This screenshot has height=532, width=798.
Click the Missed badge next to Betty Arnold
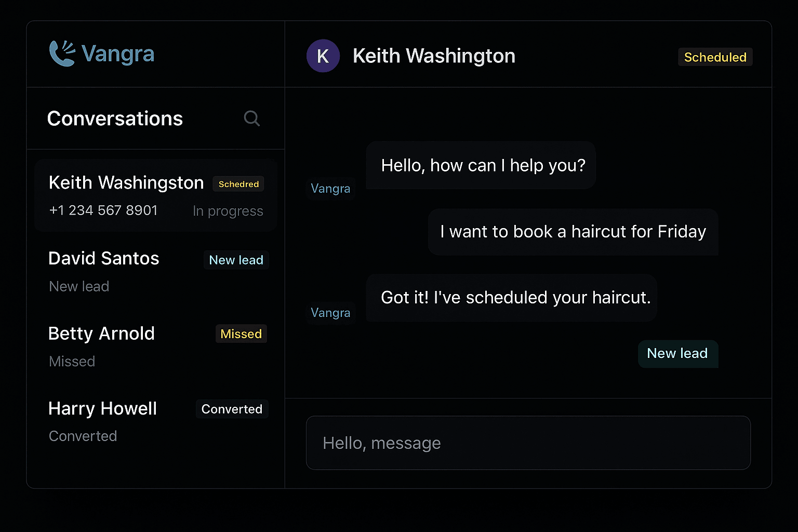click(241, 334)
